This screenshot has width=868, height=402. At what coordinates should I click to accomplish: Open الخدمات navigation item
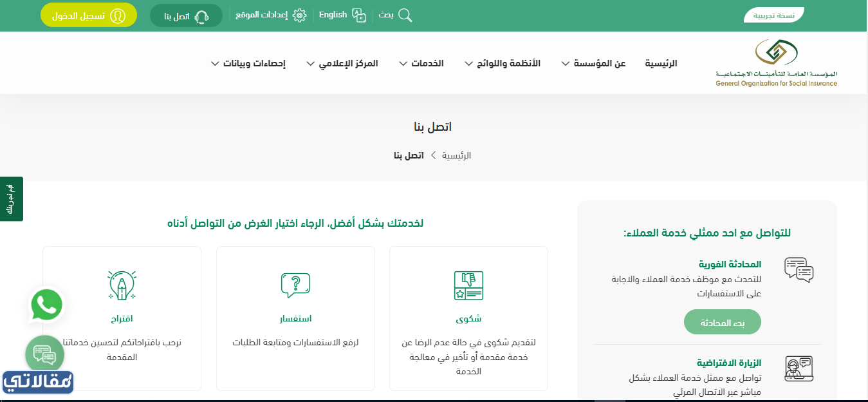(428, 63)
